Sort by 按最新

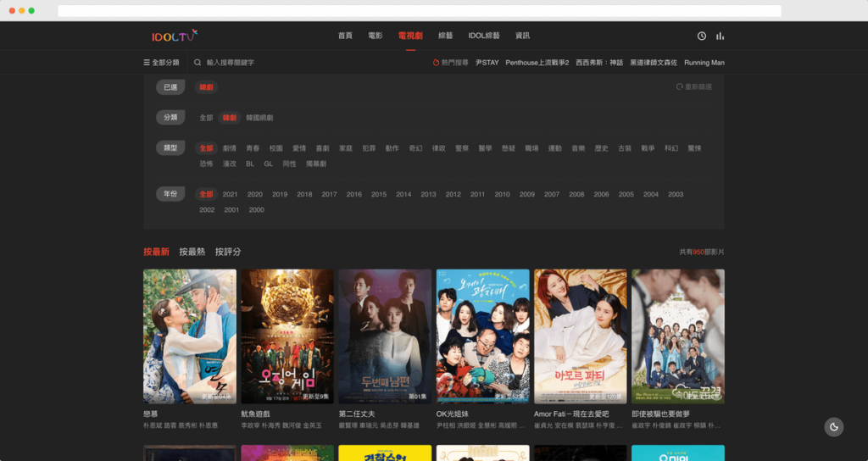pos(156,252)
